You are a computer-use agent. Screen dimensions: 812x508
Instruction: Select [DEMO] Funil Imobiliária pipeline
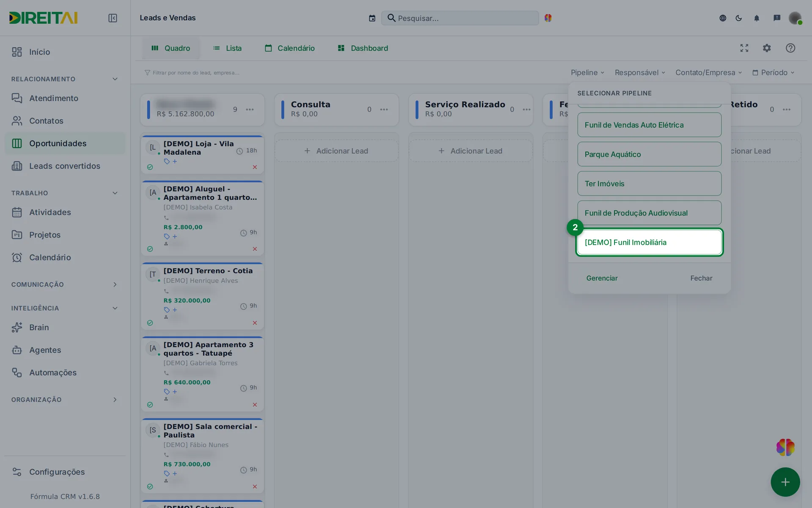pos(650,242)
